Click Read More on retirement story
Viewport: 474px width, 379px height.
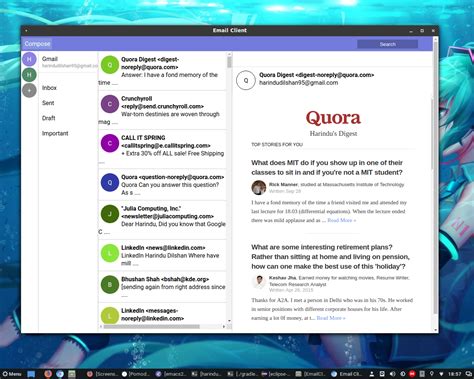coord(331,318)
